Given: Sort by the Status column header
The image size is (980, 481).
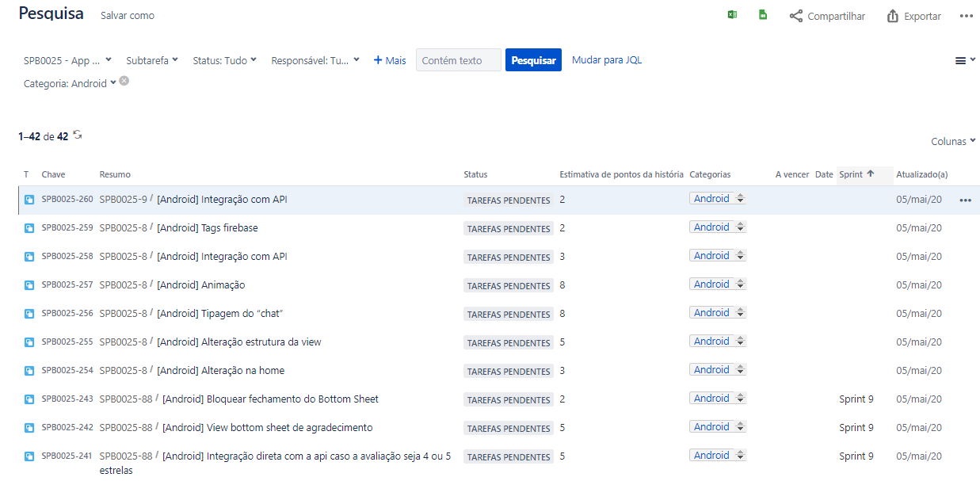Looking at the screenshot, I should click(475, 174).
